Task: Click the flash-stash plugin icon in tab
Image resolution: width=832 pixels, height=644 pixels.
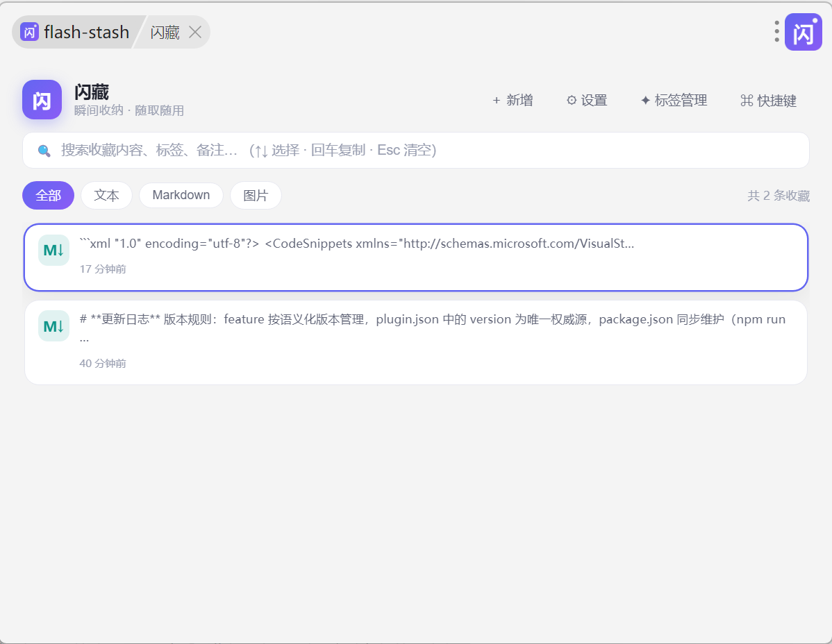Action: [29, 32]
